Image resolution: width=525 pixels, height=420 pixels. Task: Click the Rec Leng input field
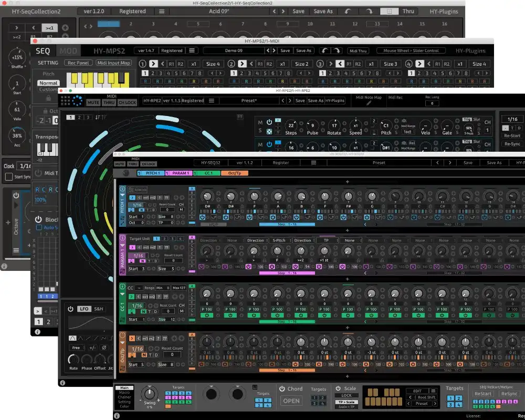[x=432, y=103]
